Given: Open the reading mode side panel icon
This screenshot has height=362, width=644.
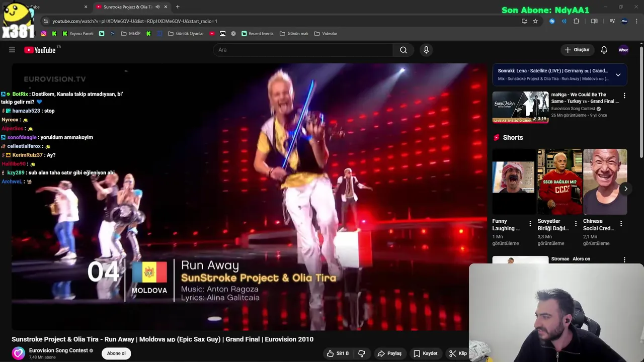Looking at the screenshot, I should click(x=594, y=21).
